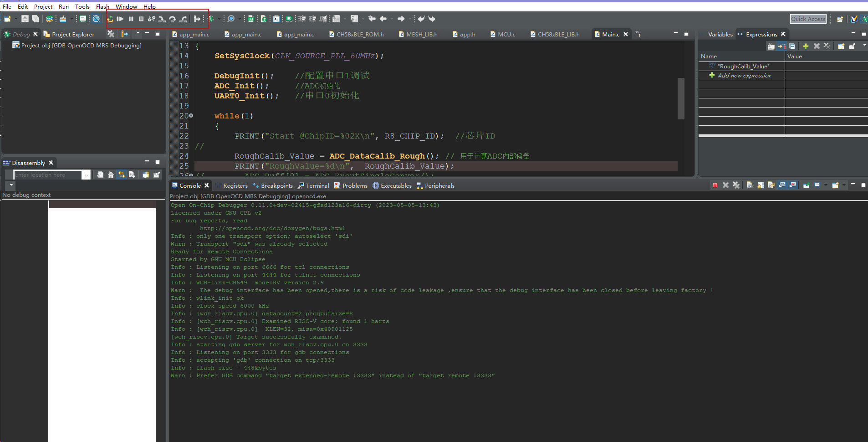
Task: Click green plus Add Expression toolbar icon
Action: coord(806,46)
